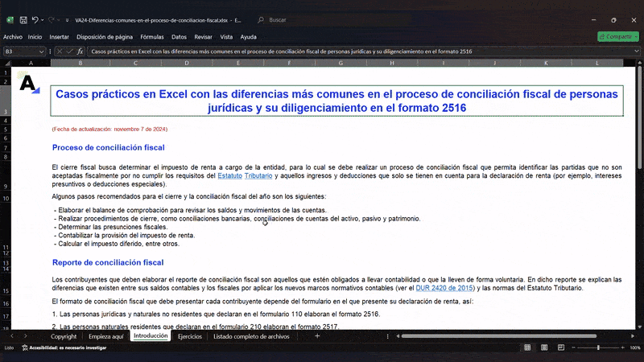Screen dimensions: 644x362
Task: Open the Estatuto Tributario hyperlink
Action: [x=246, y=175]
